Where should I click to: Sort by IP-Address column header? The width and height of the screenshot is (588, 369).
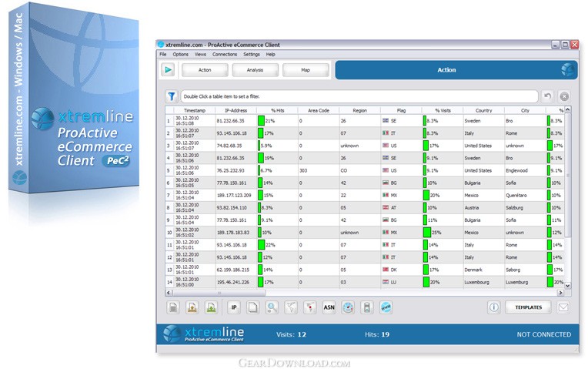point(236,110)
